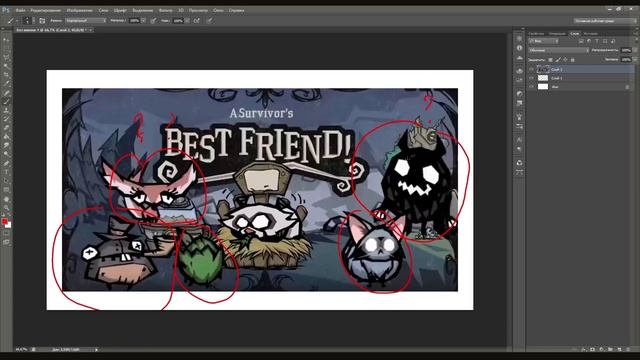Image resolution: width=640 pixels, height=360 pixels.
Task: Hide the Фон background layer
Action: (x=531, y=87)
